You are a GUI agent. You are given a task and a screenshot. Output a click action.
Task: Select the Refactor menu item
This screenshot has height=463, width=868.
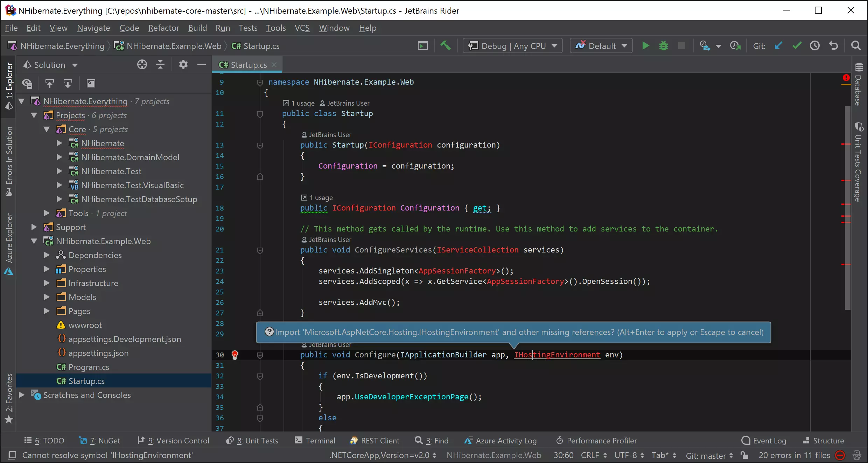pyautogui.click(x=163, y=28)
